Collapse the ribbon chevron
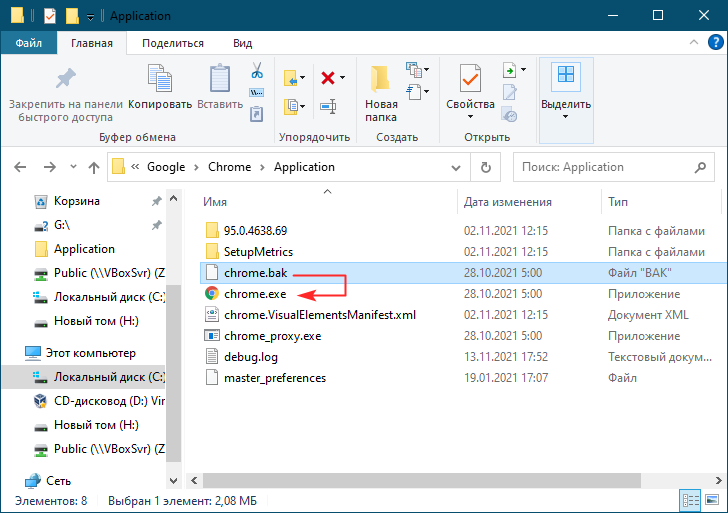The height and width of the screenshot is (513, 728). pos(694,42)
